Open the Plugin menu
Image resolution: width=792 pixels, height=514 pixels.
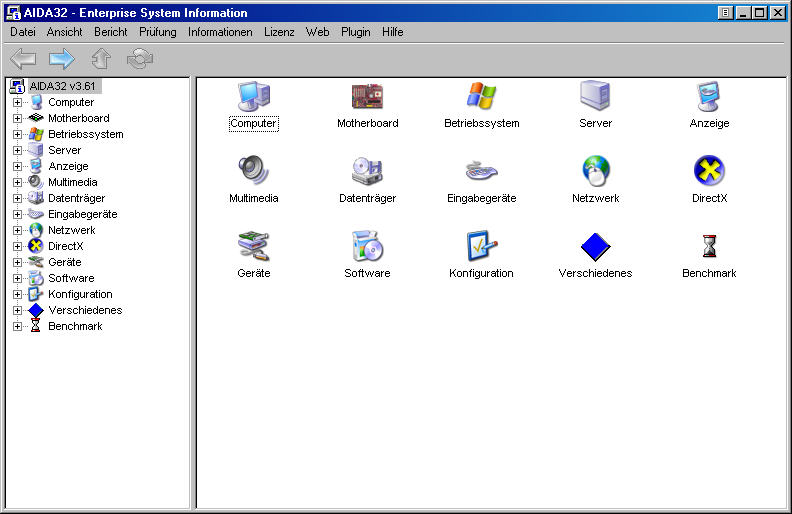(355, 32)
